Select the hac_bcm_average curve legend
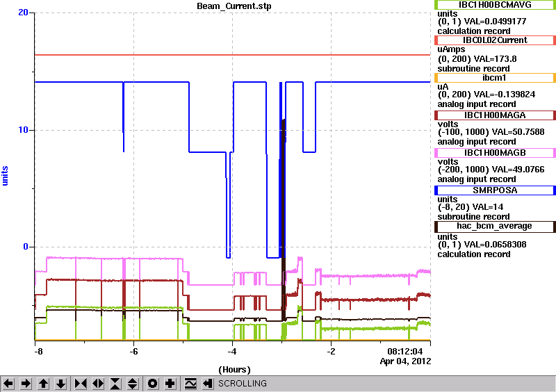 (x=495, y=227)
